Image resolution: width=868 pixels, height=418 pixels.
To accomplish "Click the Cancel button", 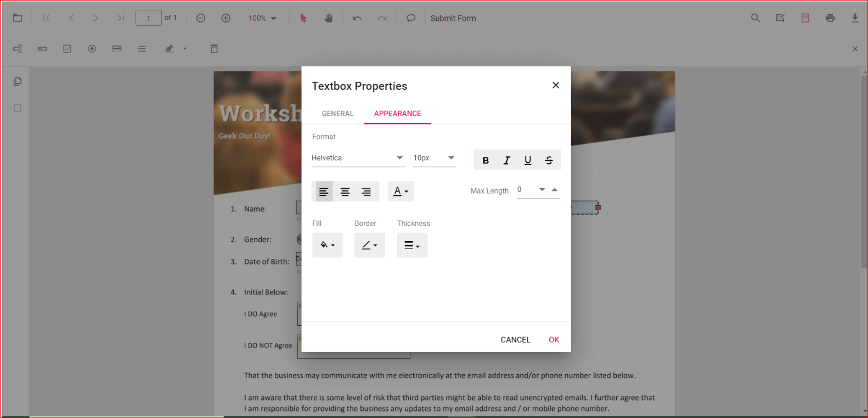I will tap(515, 340).
